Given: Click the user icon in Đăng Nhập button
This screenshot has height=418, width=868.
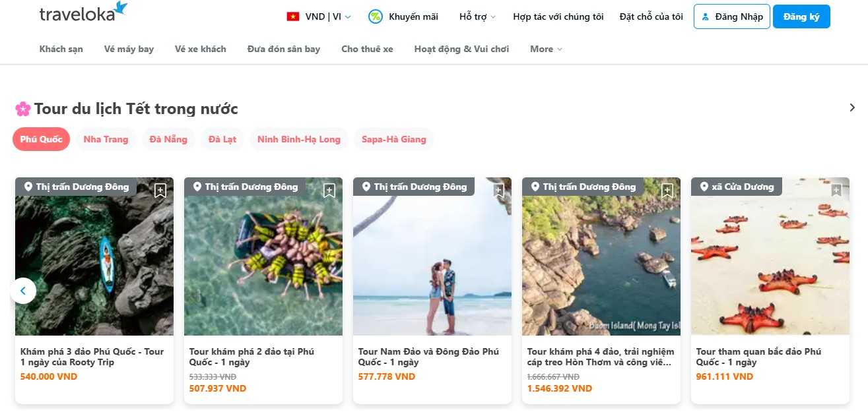Looking at the screenshot, I should click(x=706, y=16).
